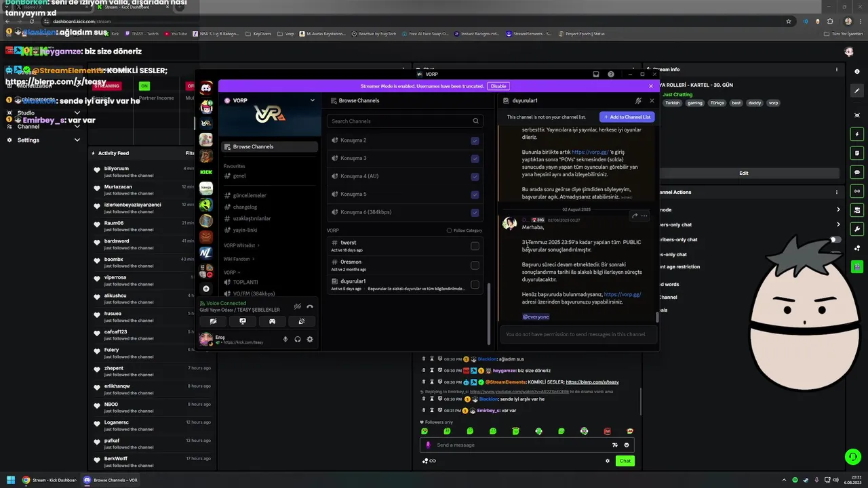Share your screen in Discord voice panel
Viewport: 868px width, 488px height.
coord(243,321)
